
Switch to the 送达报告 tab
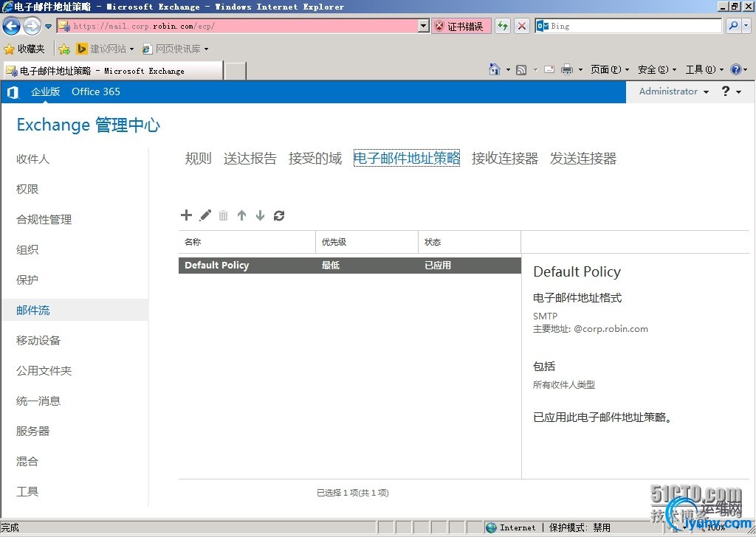pyautogui.click(x=250, y=159)
